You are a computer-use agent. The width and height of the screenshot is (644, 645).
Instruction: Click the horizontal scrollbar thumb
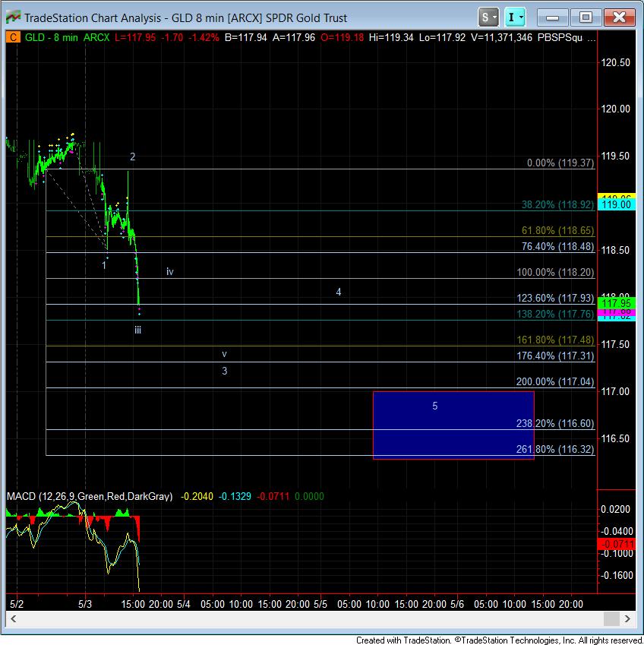(x=611, y=618)
